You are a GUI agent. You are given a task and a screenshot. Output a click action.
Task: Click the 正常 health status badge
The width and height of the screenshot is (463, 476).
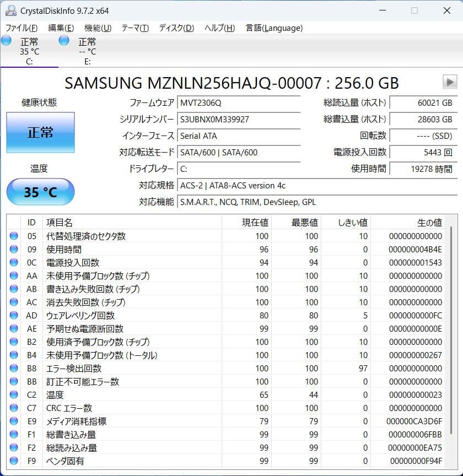tap(40, 132)
